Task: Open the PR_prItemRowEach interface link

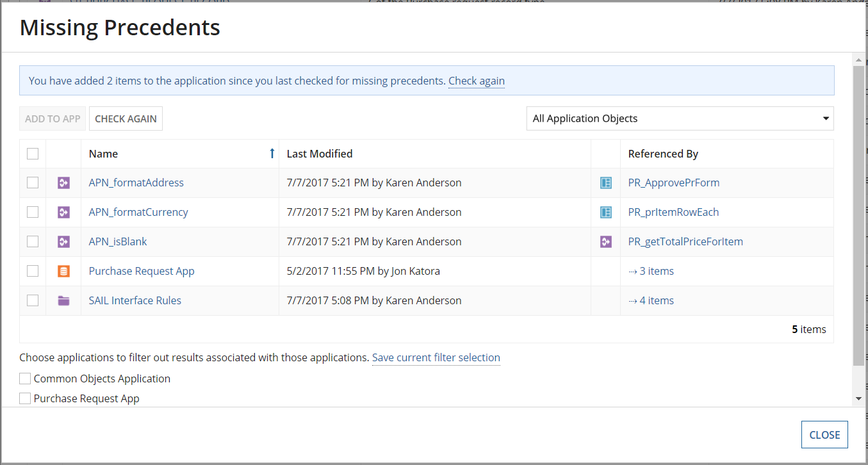Action: 674,213
